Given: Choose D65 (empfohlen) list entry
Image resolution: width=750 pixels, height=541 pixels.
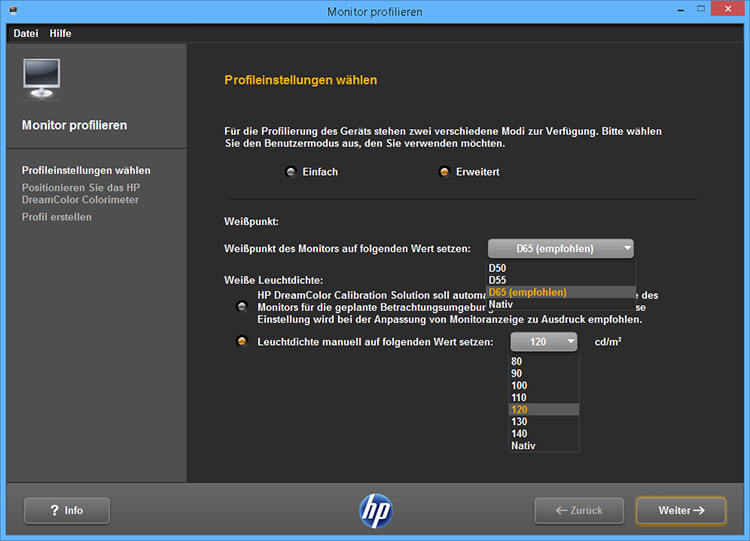Looking at the screenshot, I should 561,292.
